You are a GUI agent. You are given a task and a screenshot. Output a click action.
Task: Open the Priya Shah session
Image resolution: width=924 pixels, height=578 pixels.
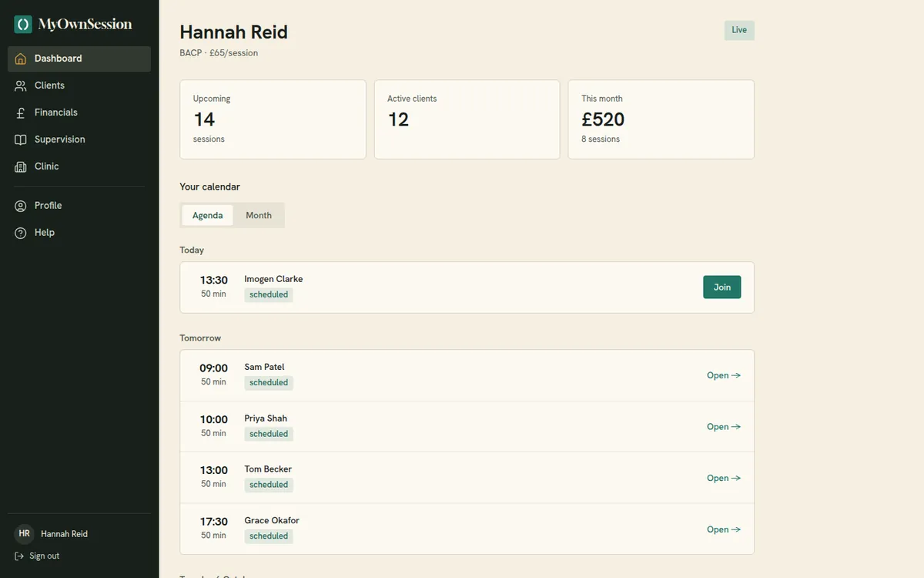tap(724, 427)
